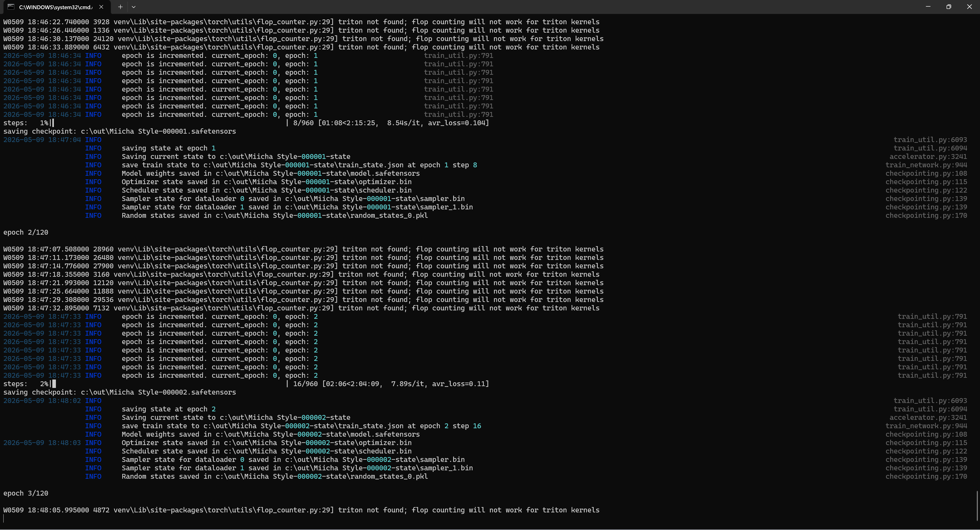This screenshot has width=980, height=530.
Task: Click the warning line timestamped 18:46:33.889000
Action: [x=301, y=47]
